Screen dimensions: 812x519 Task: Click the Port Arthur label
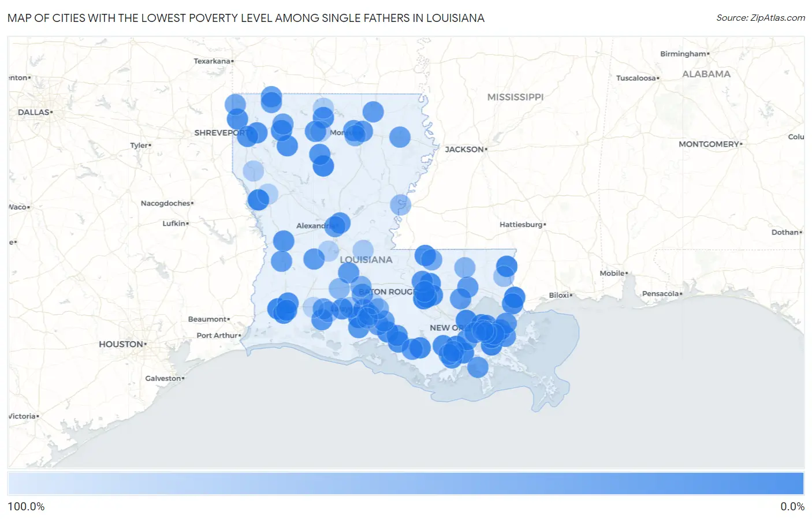218,335
